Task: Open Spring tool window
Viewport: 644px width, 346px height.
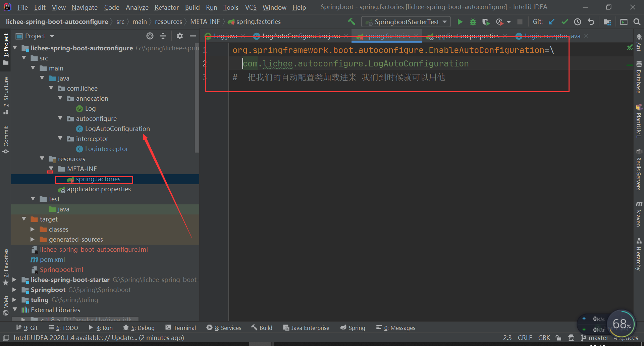Action: click(353, 328)
